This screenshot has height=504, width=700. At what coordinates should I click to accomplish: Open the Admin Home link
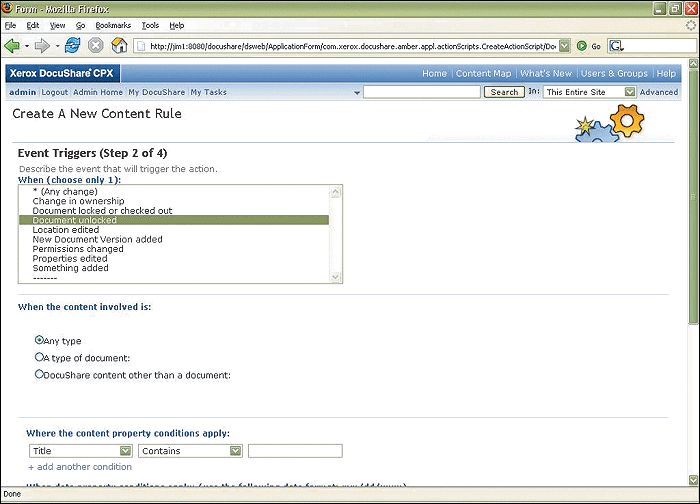(x=98, y=92)
